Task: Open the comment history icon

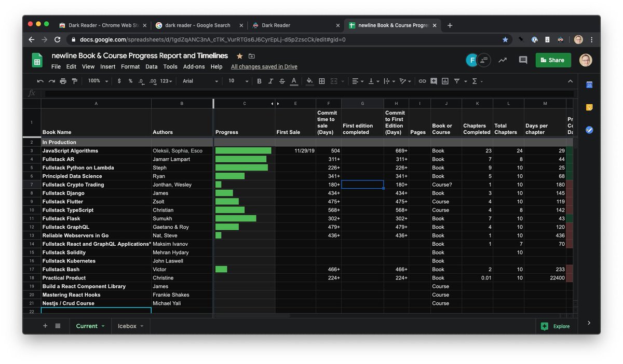Action: click(x=523, y=60)
